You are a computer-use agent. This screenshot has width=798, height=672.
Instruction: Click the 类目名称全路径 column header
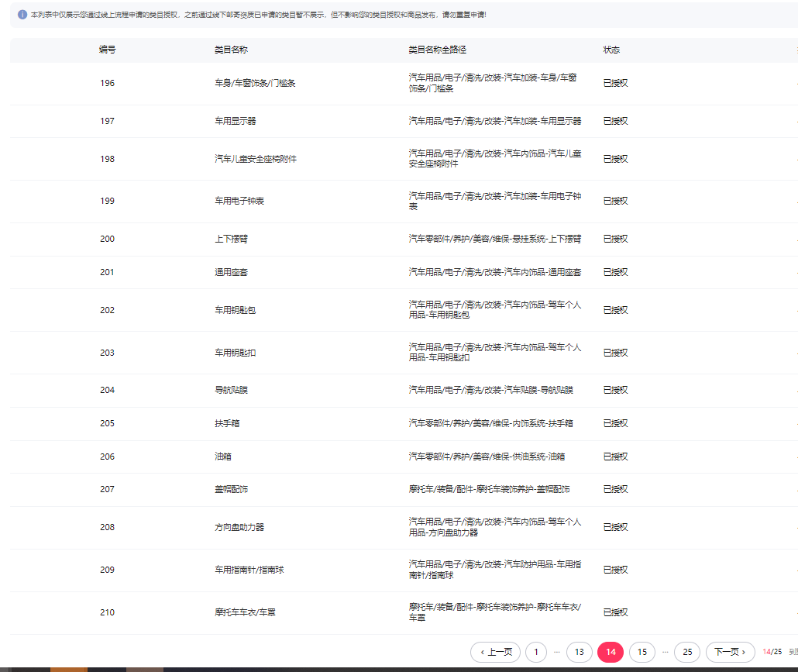coord(437,50)
